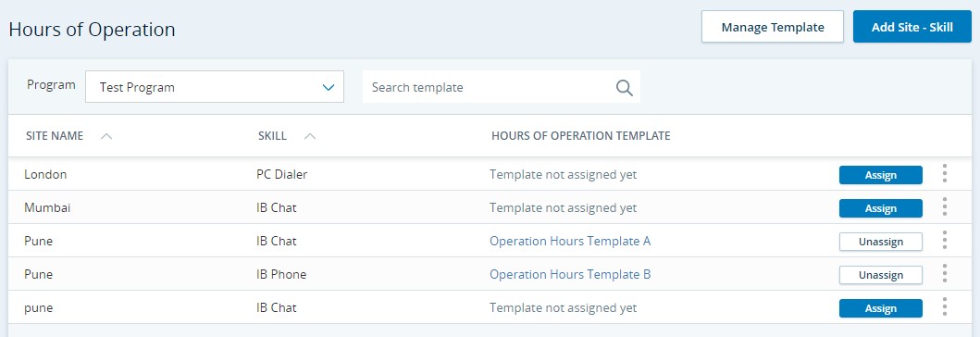Screen dimensions: 980x337
Task: Expand the Test Program dropdown
Action: click(215, 87)
